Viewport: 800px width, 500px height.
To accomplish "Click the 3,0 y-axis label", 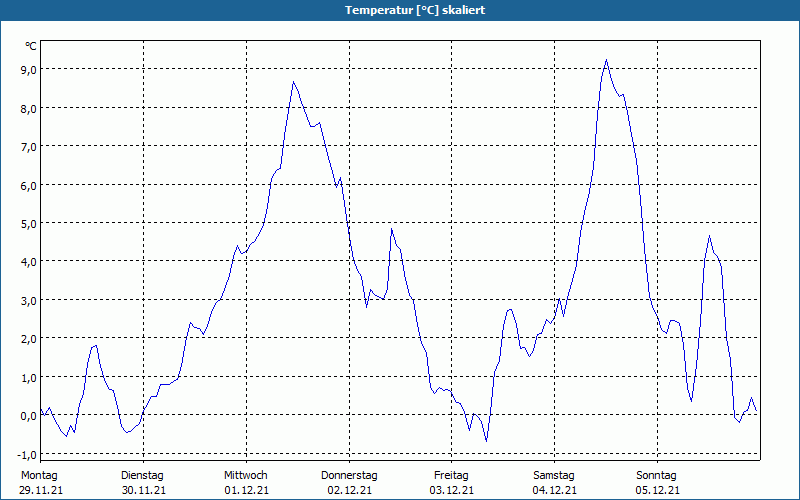I will click(29, 301).
